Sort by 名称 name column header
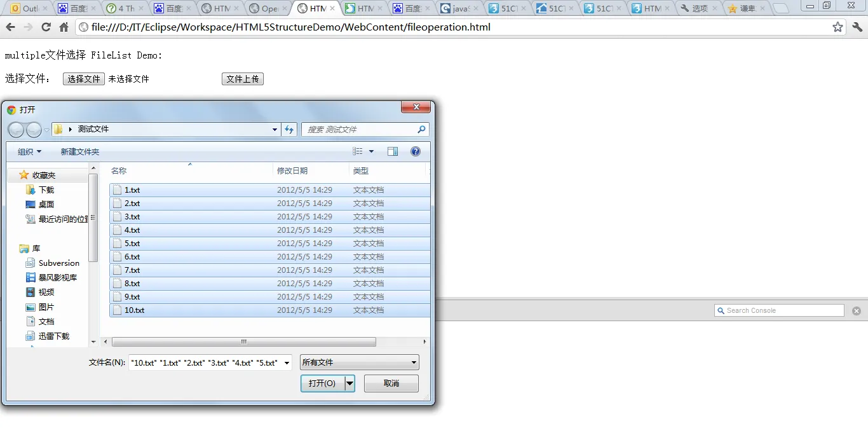Image resolution: width=868 pixels, height=428 pixels. pos(191,170)
